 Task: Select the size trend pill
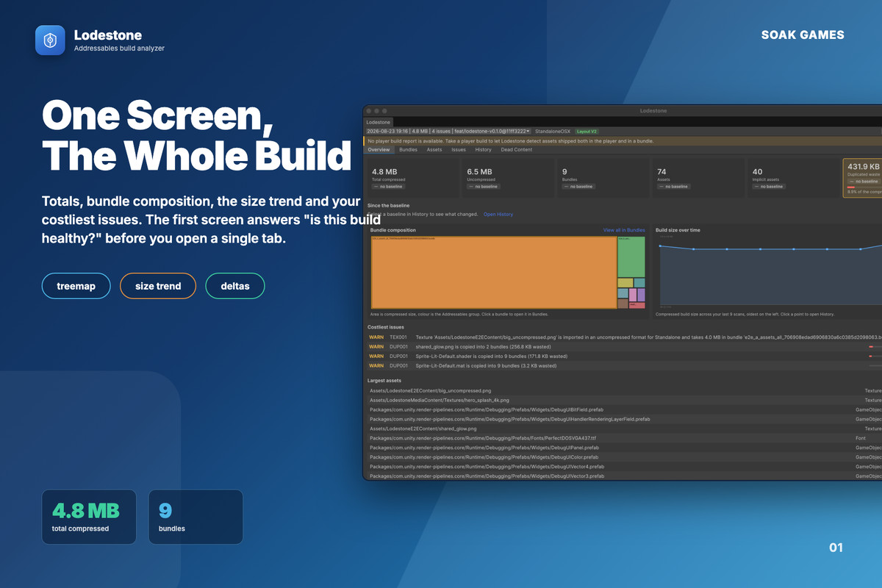[x=158, y=286]
